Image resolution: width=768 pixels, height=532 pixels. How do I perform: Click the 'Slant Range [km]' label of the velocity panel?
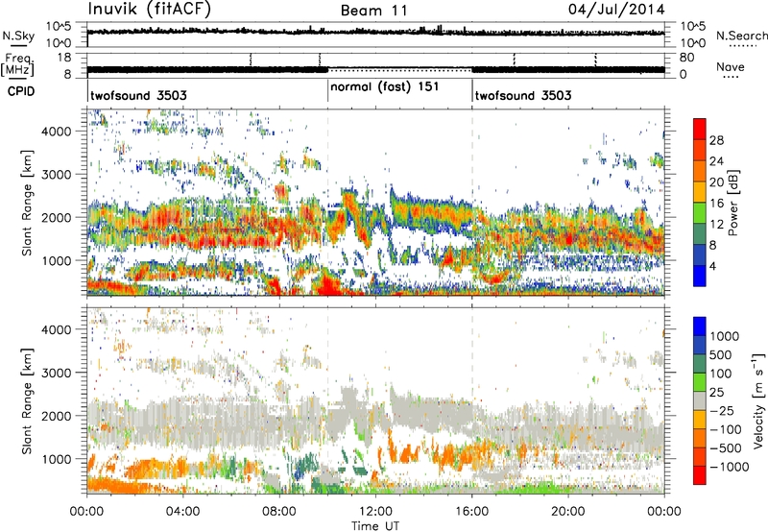pos(27,401)
